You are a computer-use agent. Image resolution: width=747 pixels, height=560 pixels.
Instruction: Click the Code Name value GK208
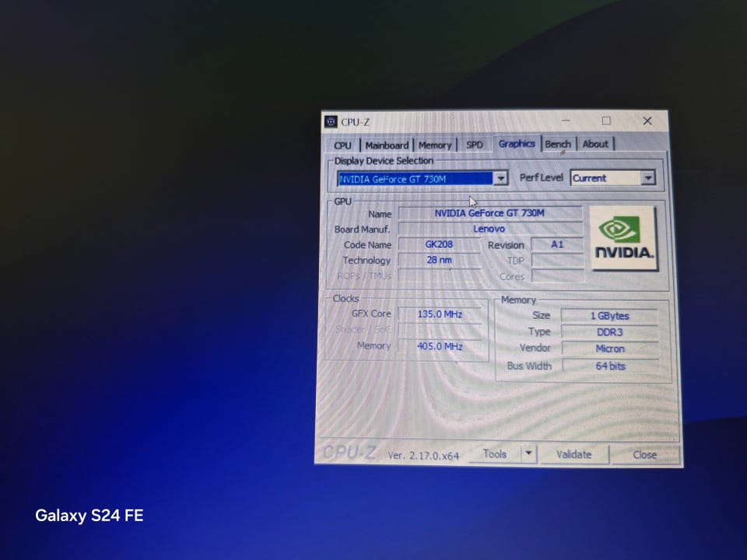[x=439, y=245]
